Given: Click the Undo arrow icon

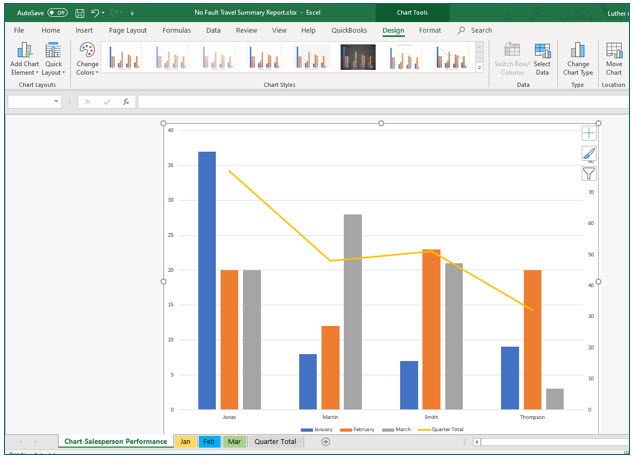Looking at the screenshot, I should coord(95,13).
